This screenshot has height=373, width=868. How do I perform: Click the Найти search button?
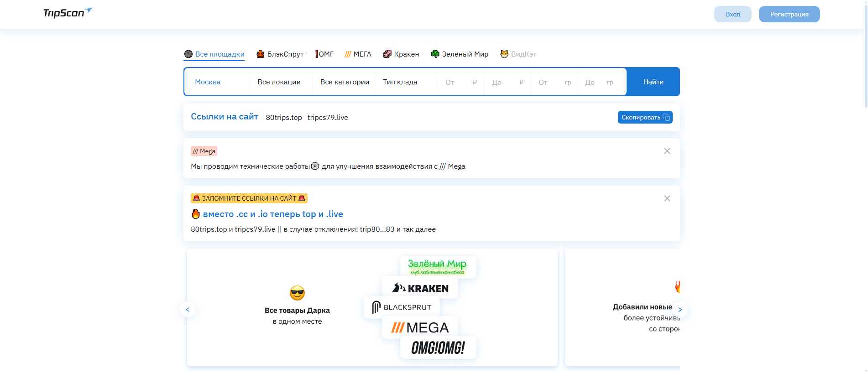[653, 82]
